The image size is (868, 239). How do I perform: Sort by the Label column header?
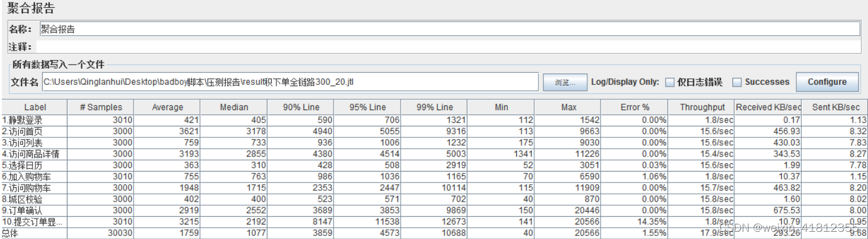coord(35,107)
